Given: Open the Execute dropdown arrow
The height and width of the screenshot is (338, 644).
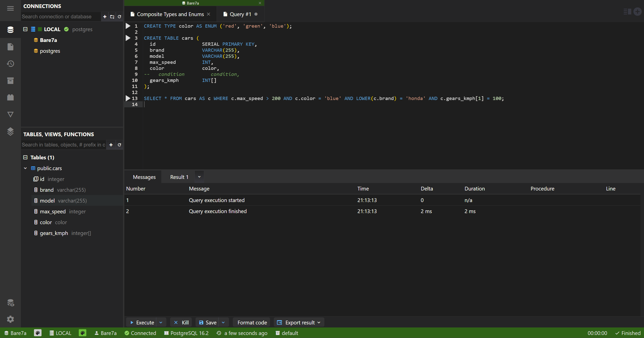Looking at the screenshot, I should [161, 322].
